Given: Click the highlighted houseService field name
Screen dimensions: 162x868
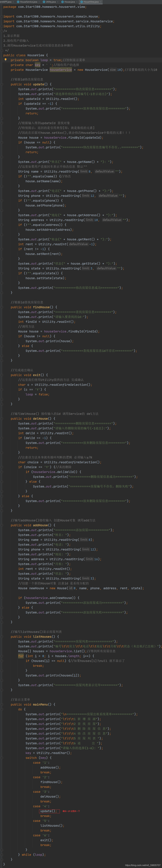Looking at the screenshot, I should [61, 70].
